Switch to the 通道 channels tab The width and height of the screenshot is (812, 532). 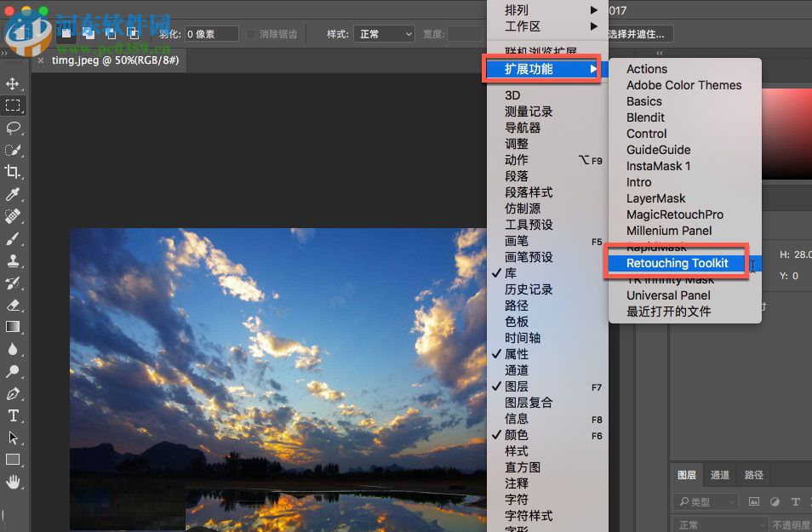719,475
